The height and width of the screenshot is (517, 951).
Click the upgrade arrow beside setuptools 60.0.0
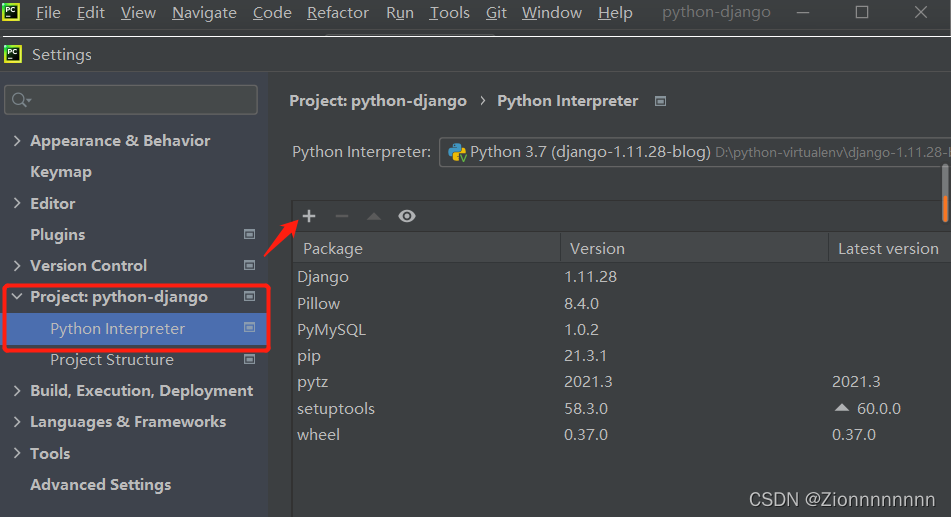pyautogui.click(x=842, y=408)
